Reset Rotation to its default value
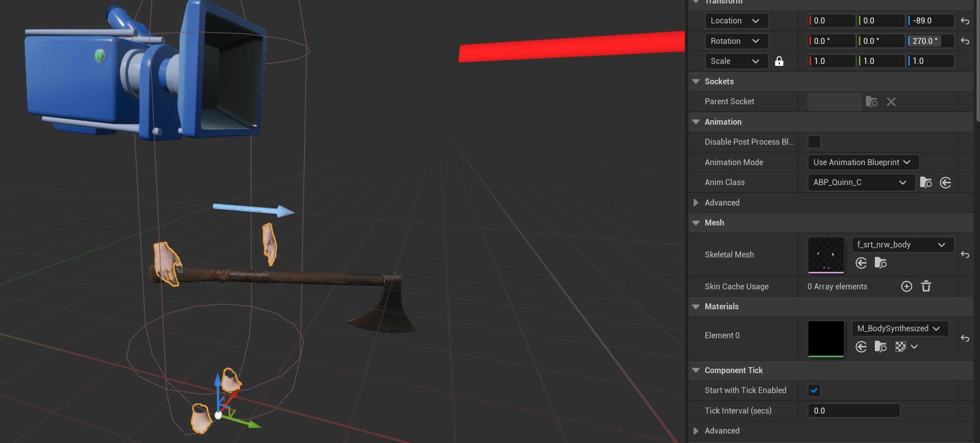The image size is (980, 443). (x=965, y=41)
